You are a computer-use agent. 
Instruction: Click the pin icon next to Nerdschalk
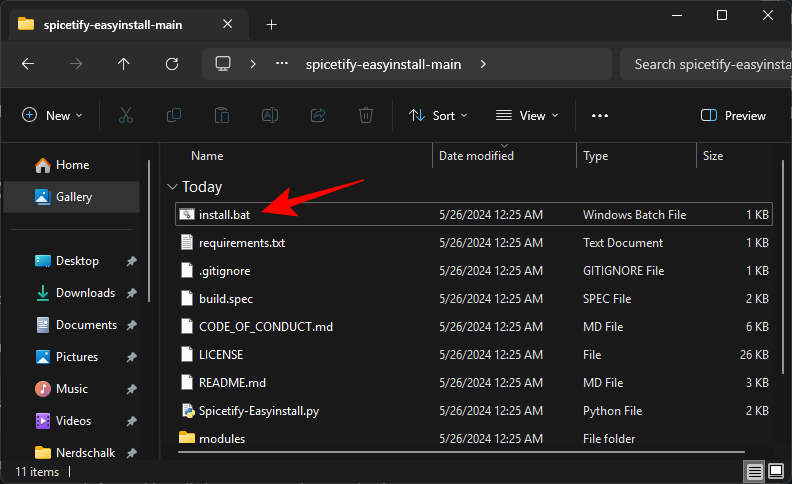click(131, 453)
